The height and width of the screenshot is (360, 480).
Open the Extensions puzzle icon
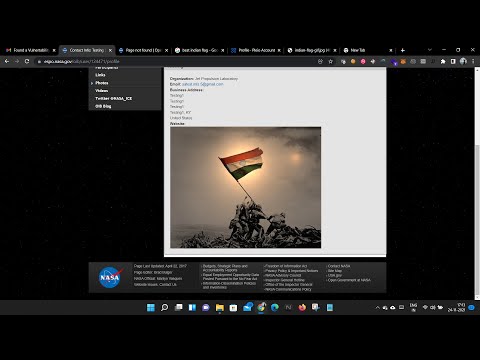tap(443, 61)
